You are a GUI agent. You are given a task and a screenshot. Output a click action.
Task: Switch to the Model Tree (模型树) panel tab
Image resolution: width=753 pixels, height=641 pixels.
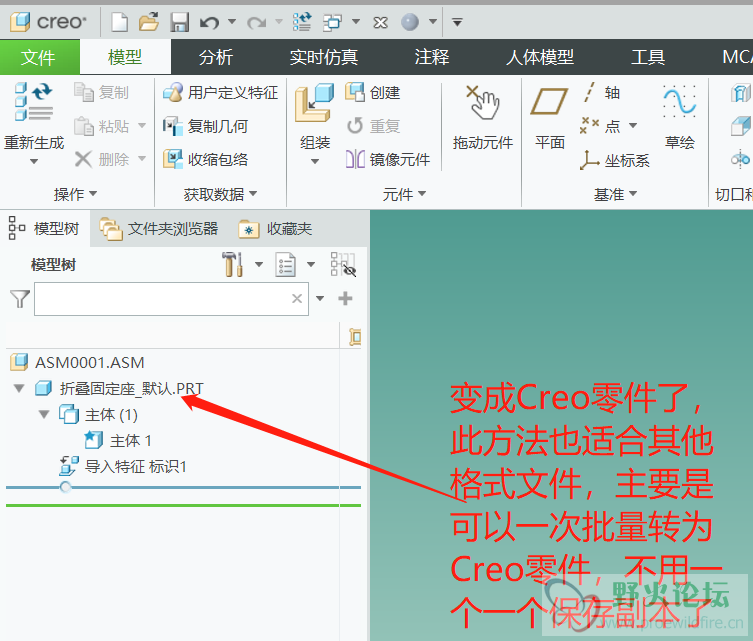(44, 229)
